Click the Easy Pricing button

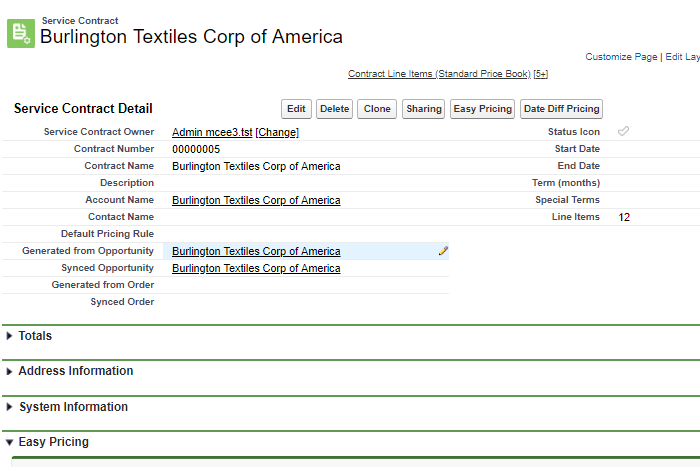pos(482,109)
